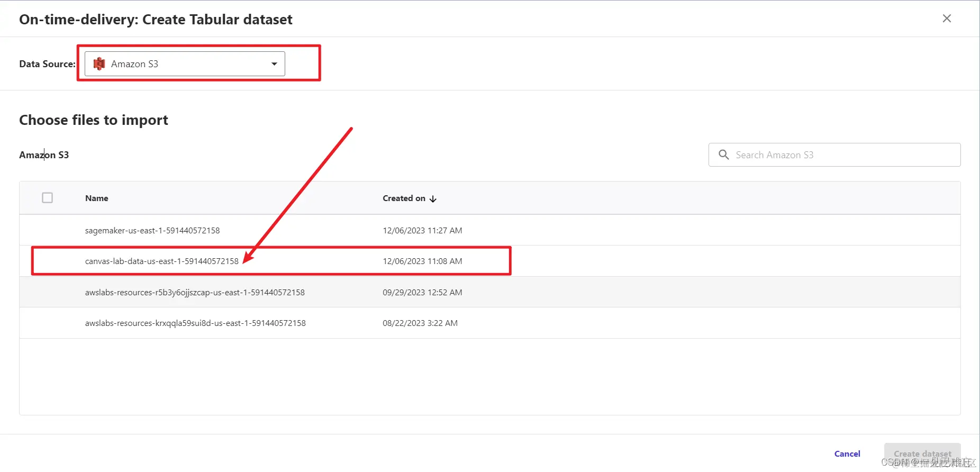
Task: Toggle the select-all checkbox in header
Action: [47, 198]
